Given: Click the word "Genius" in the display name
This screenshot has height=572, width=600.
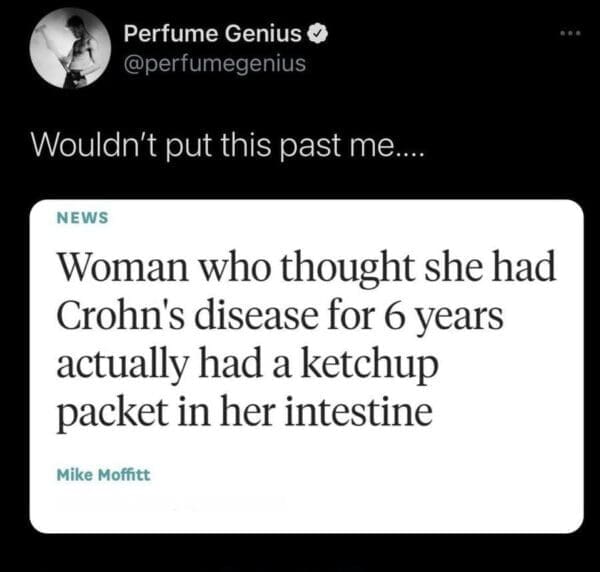Looking at the screenshot, I should [263, 34].
